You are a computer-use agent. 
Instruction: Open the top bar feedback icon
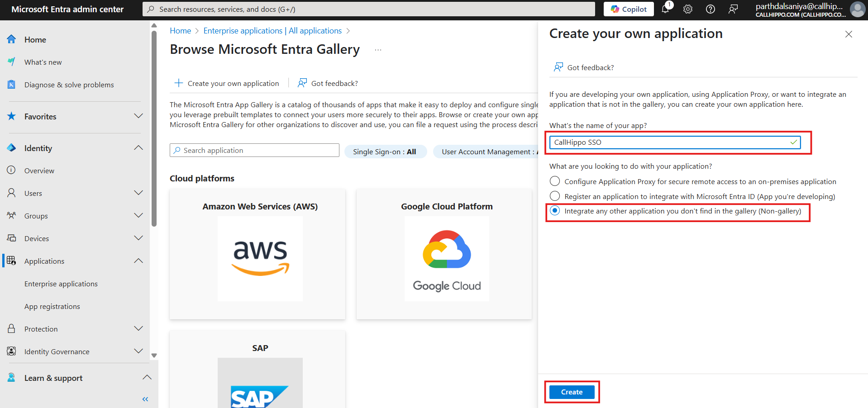click(x=733, y=9)
